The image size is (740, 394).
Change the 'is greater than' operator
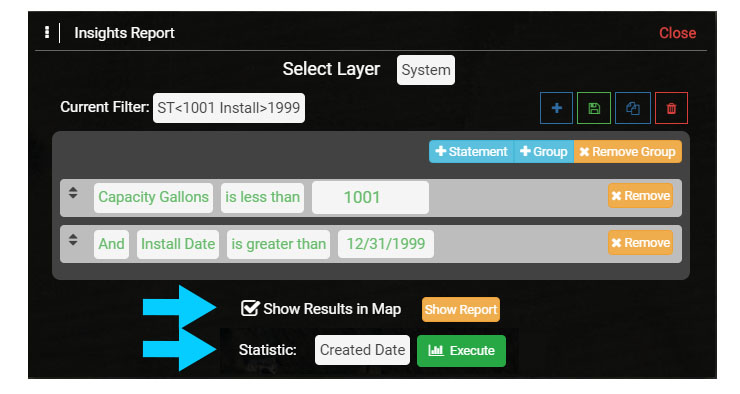pos(278,244)
